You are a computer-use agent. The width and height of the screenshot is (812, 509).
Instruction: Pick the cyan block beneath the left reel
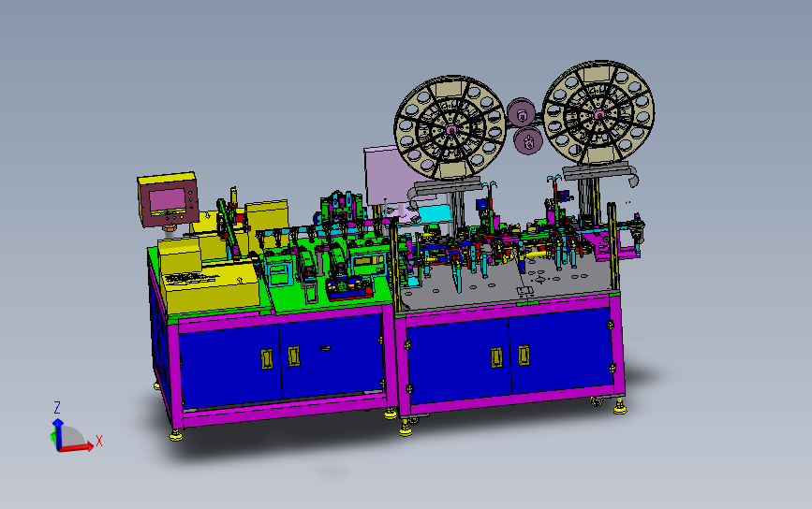coord(435,214)
